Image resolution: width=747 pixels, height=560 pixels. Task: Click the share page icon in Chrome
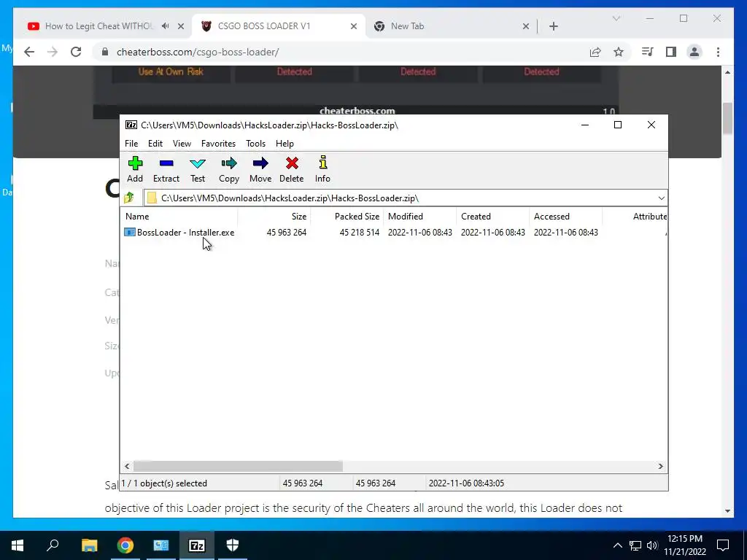(595, 52)
